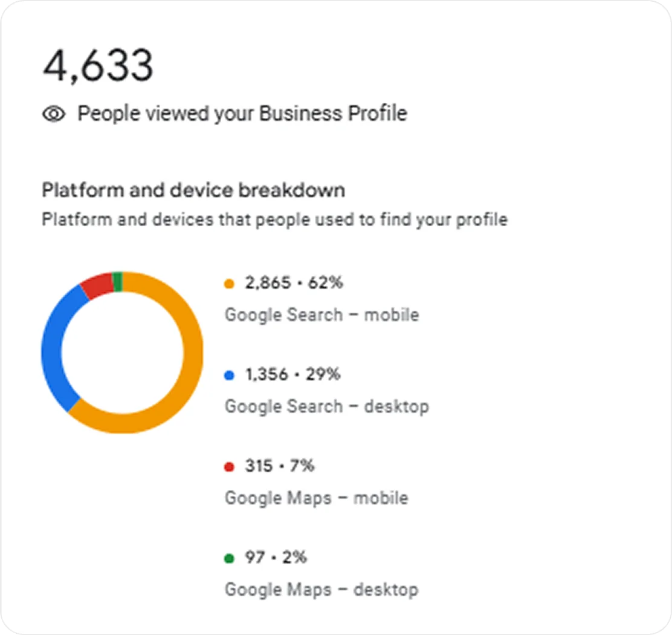
Task: Click the orange segment of the donut chart
Action: coord(192,363)
